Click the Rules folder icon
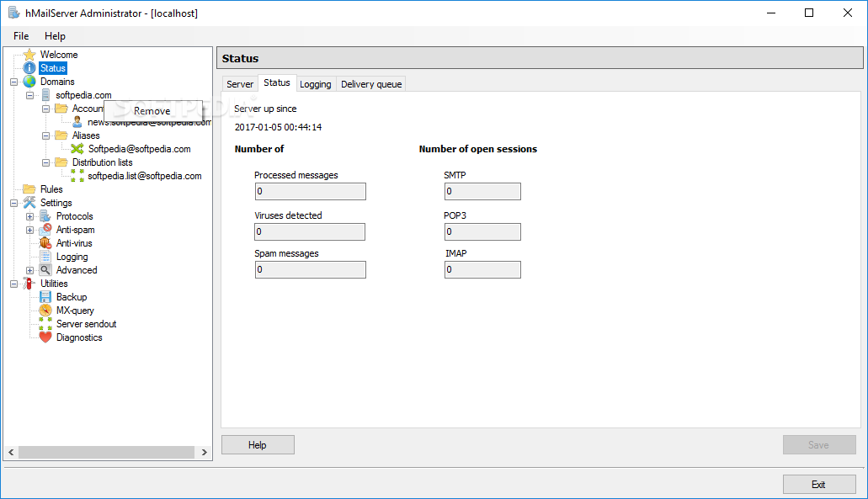This screenshot has height=499, width=868. pyautogui.click(x=29, y=189)
